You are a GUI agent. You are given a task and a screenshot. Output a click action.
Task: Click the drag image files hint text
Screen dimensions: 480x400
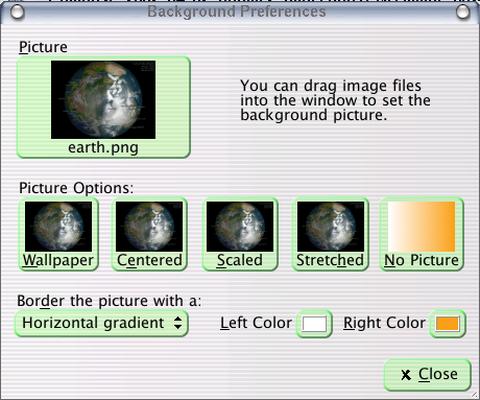click(x=335, y=100)
